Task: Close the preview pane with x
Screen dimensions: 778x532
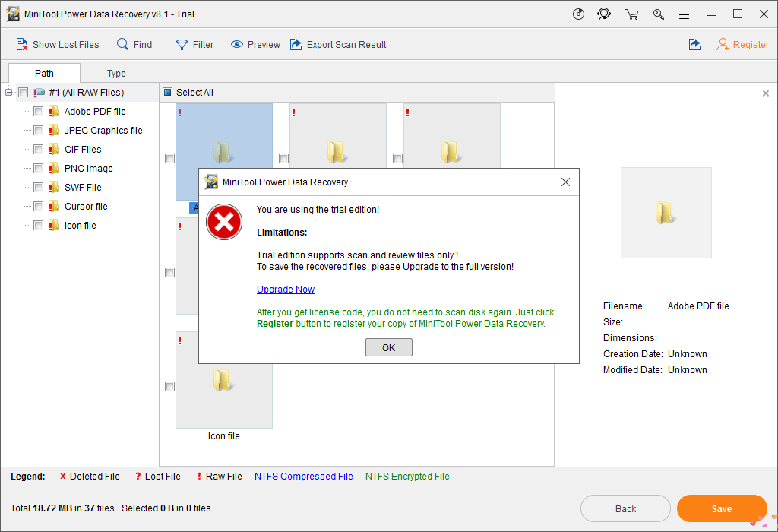Action: [x=766, y=93]
